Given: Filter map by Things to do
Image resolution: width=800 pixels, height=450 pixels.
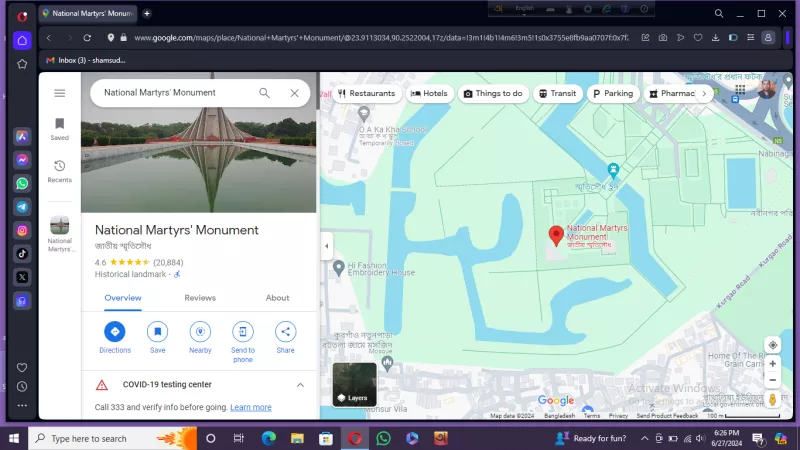Looking at the screenshot, I should point(493,93).
